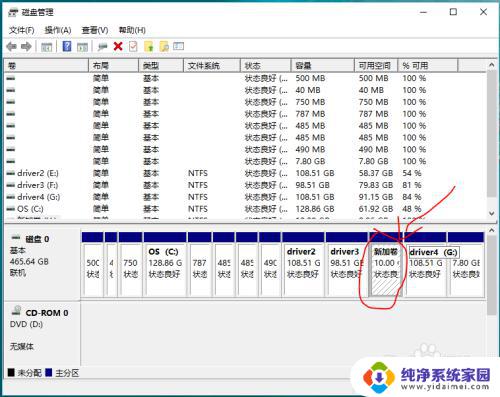Click the volume icon of the driver4 (G:) row
Screen dimensions: 500x397
(x=11, y=197)
